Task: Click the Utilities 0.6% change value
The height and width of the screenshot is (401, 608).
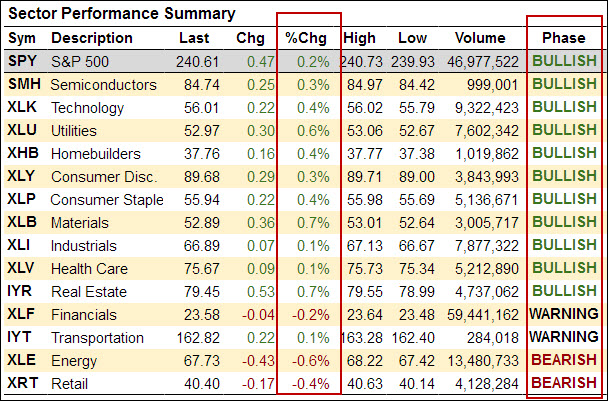Action: point(313,131)
